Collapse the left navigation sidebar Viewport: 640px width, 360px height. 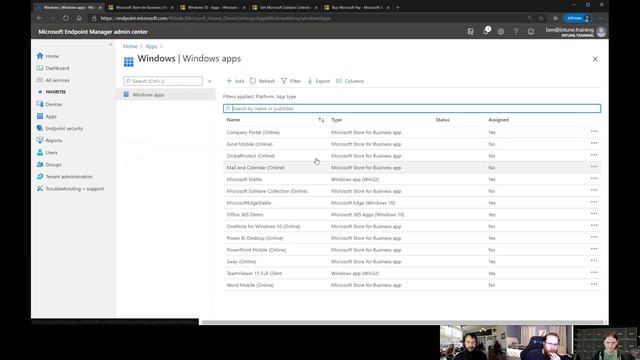(111, 44)
